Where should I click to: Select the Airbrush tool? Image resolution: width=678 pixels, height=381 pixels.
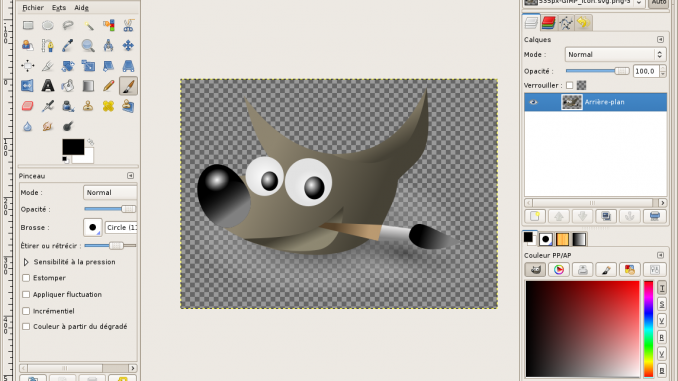(x=48, y=106)
